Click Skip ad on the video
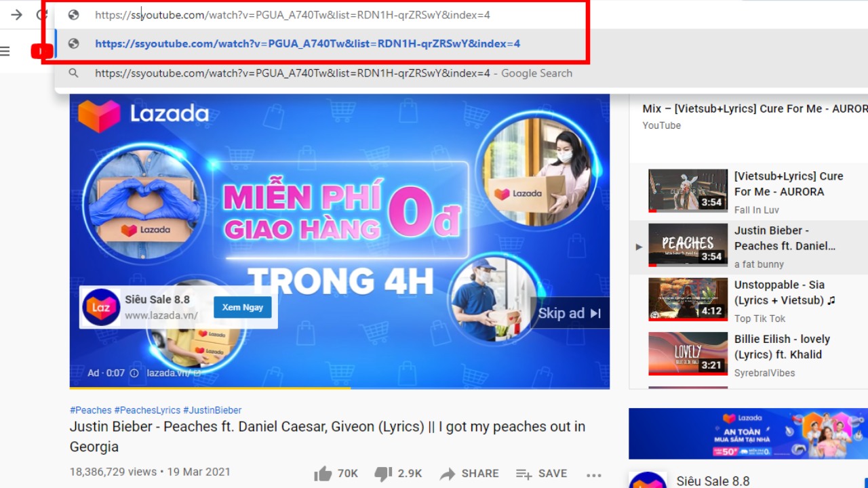868x488 pixels. click(x=570, y=313)
